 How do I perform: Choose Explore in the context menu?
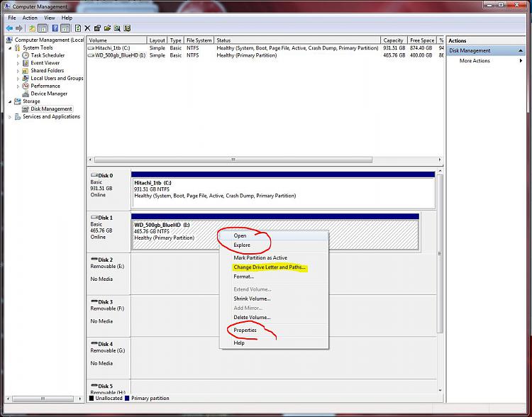coord(274,245)
